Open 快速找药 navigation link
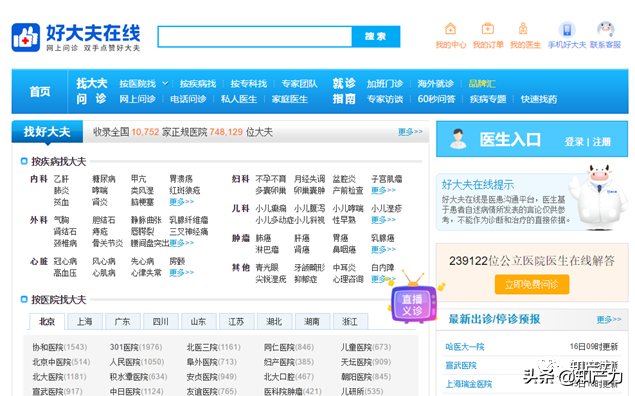 pyautogui.click(x=539, y=99)
